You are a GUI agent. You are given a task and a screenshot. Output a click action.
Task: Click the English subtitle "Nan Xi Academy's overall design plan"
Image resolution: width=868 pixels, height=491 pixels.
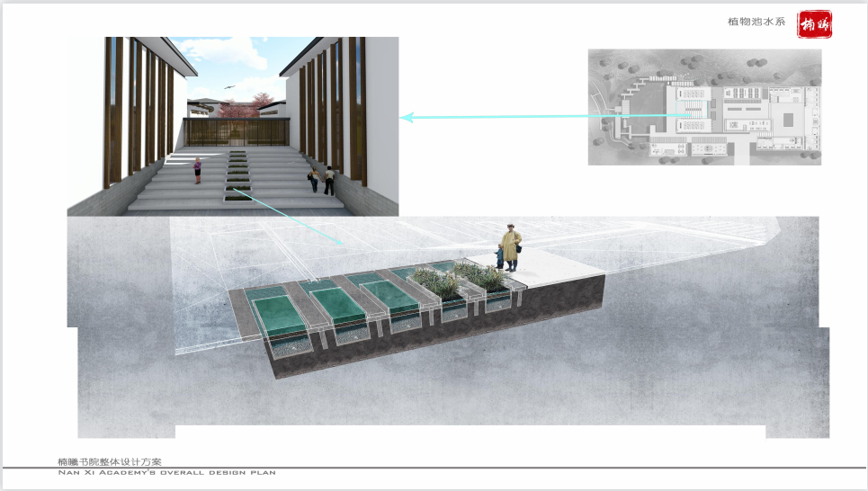pyautogui.click(x=166, y=472)
